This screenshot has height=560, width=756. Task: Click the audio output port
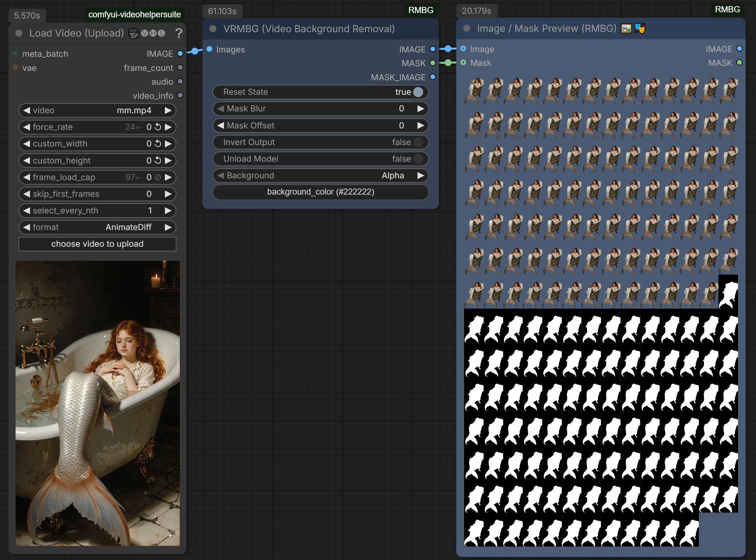point(180,81)
